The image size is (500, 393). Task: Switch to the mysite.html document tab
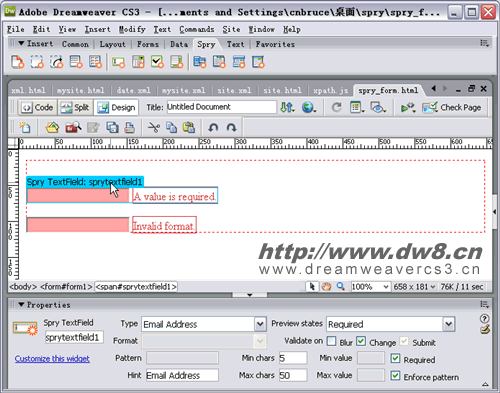point(80,90)
